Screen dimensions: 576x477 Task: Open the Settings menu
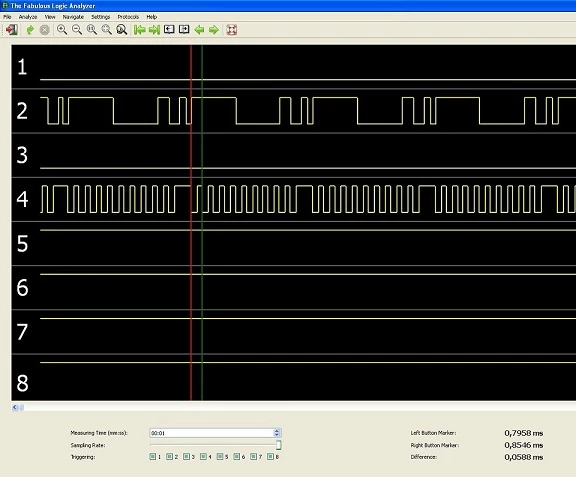click(101, 17)
